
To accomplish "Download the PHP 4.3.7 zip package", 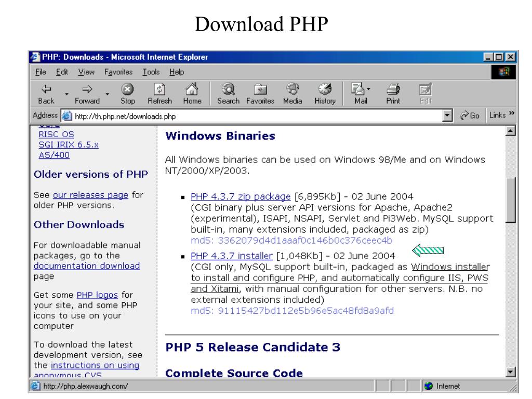I will [x=241, y=196].
